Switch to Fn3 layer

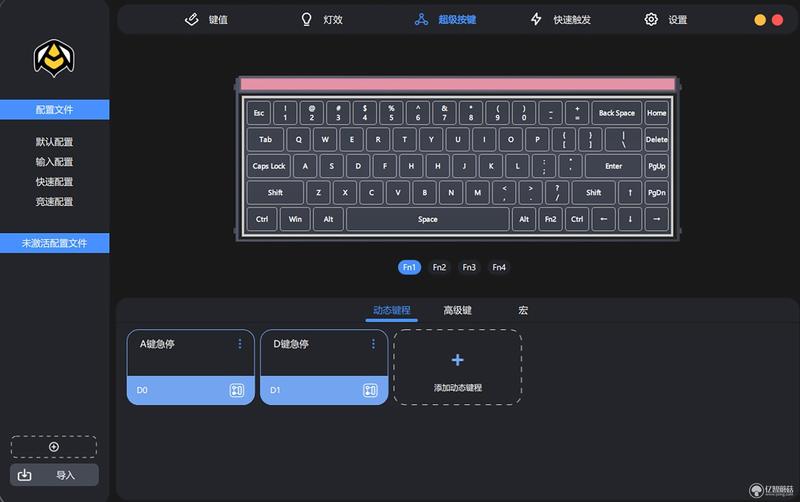pyautogui.click(x=469, y=267)
